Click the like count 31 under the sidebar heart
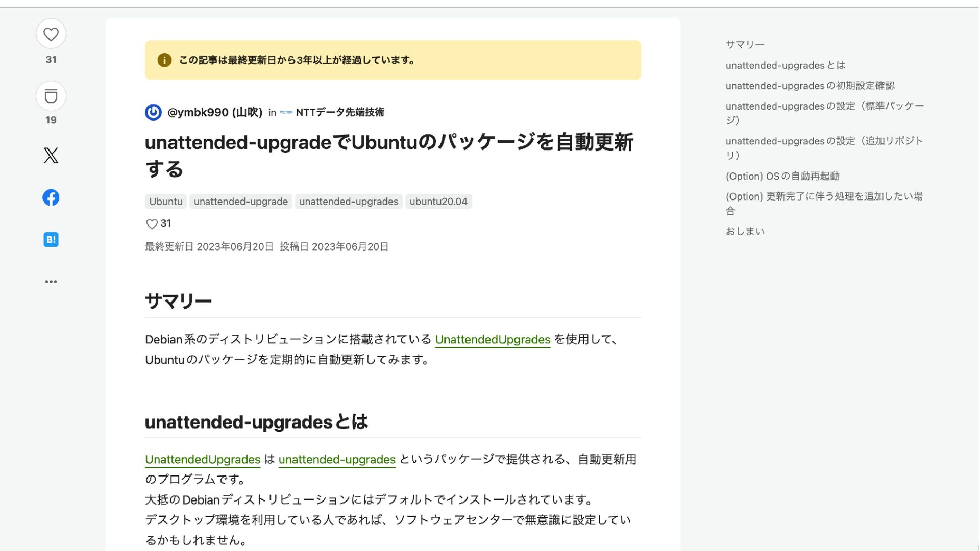Viewport: 980px width, 551px height. 51,60
